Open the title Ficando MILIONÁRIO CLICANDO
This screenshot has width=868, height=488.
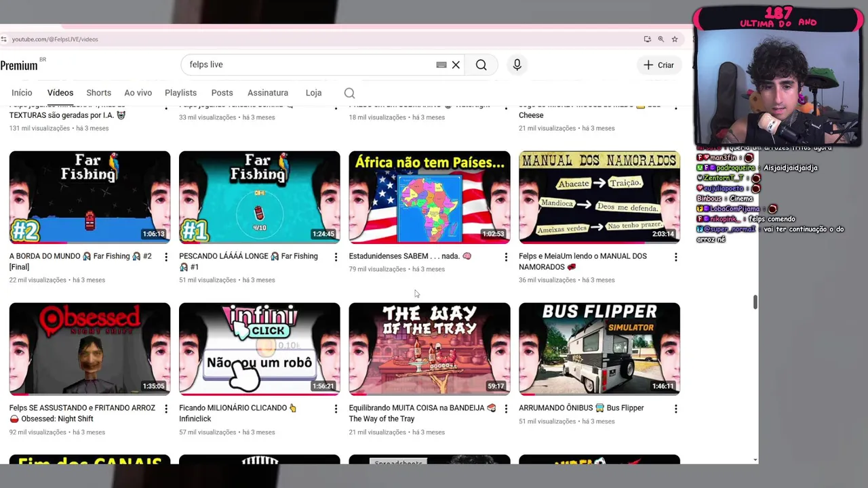click(238, 413)
